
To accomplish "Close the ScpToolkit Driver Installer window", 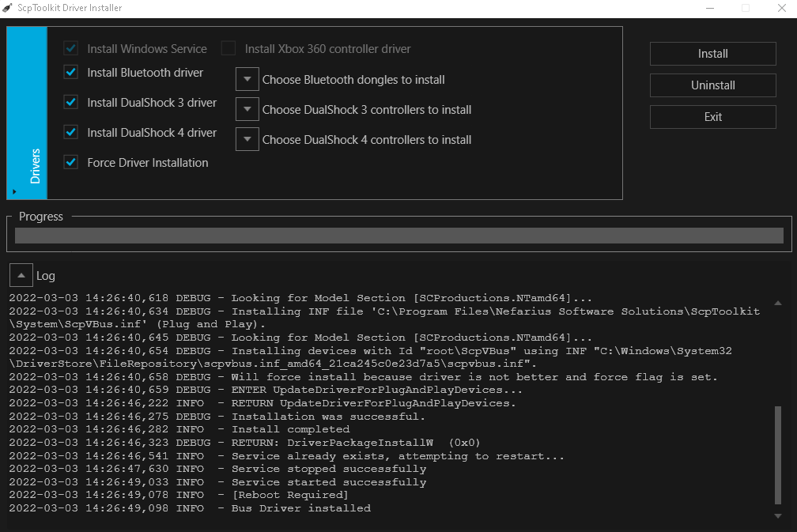I will (x=782, y=8).
